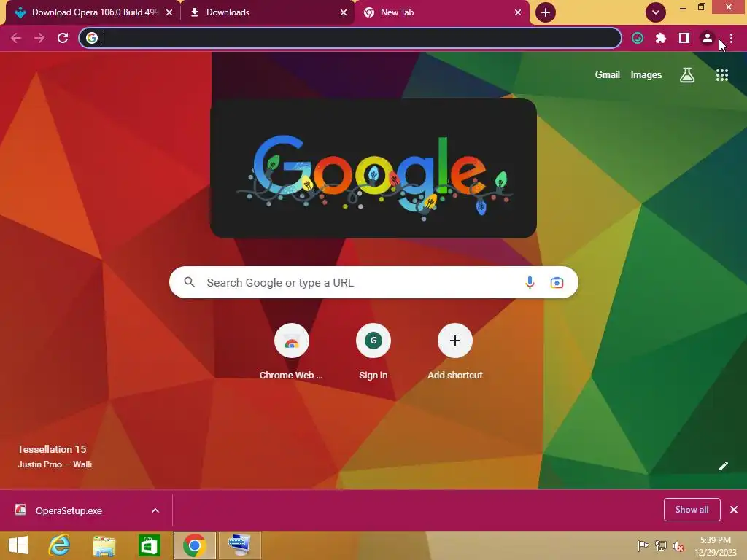Open the OperaSetup.exe downloaded file
The width and height of the screenshot is (747, 560).
[x=69, y=510]
